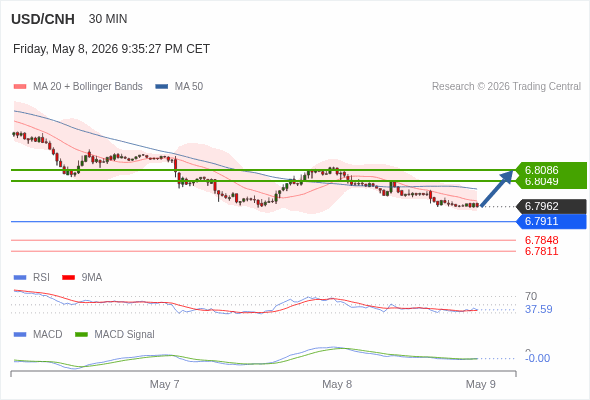Click the MACD legend label

(x=48, y=335)
